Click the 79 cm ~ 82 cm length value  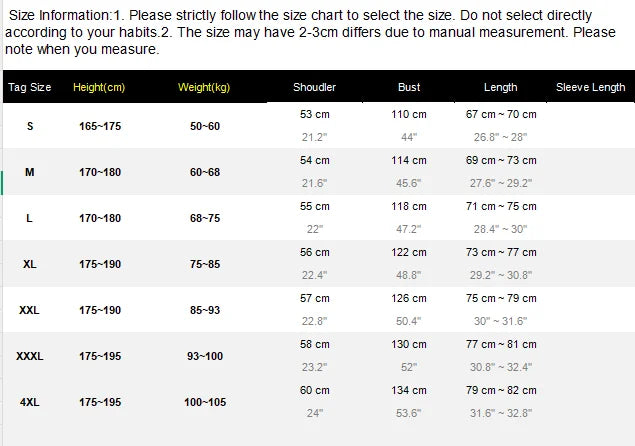pos(501,390)
